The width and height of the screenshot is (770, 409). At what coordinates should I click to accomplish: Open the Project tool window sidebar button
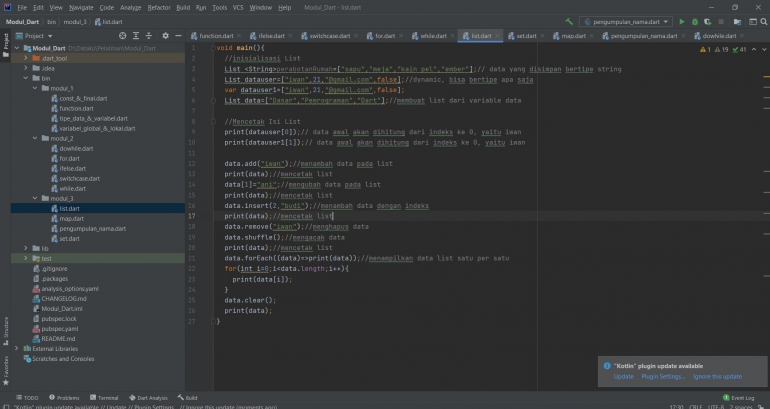pyautogui.click(x=6, y=45)
